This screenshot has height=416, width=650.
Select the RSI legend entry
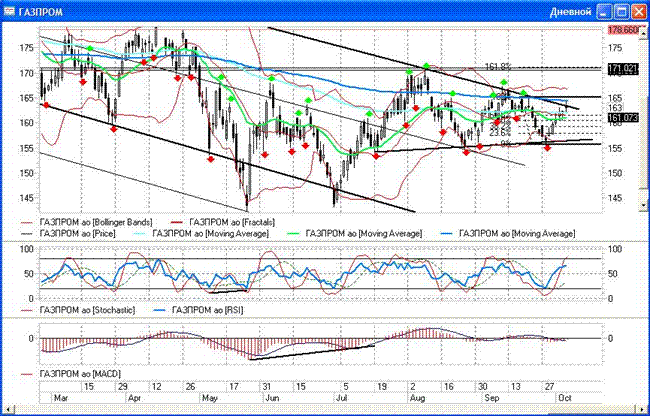coord(199,310)
